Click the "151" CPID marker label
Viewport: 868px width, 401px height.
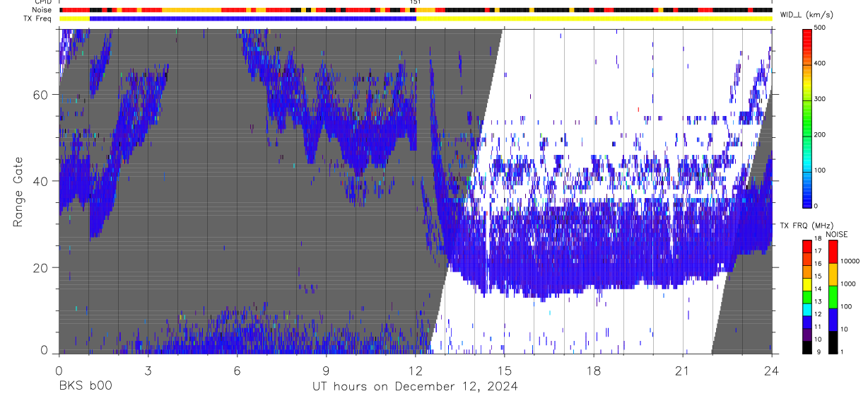(x=416, y=2)
